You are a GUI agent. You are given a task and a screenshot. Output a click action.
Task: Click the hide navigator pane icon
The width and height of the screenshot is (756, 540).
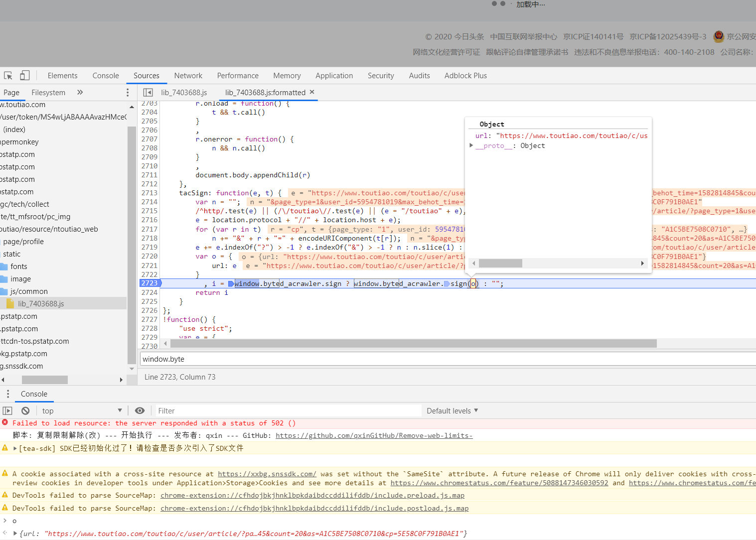148,93
